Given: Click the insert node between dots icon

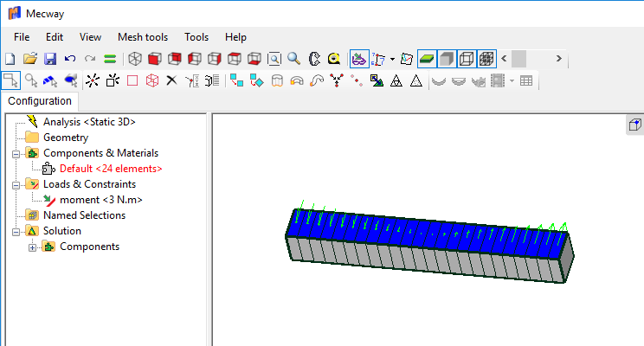Looking at the screenshot, I should pos(357,80).
